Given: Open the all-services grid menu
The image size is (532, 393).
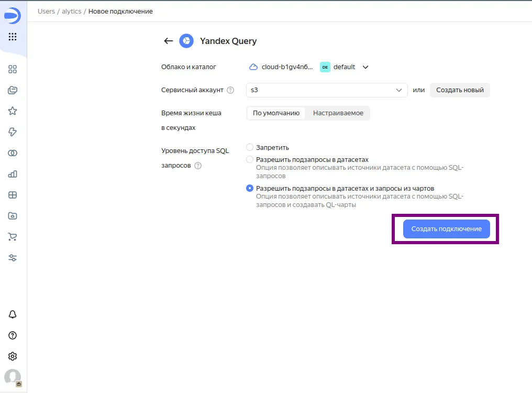Looking at the screenshot, I should tap(13, 37).
